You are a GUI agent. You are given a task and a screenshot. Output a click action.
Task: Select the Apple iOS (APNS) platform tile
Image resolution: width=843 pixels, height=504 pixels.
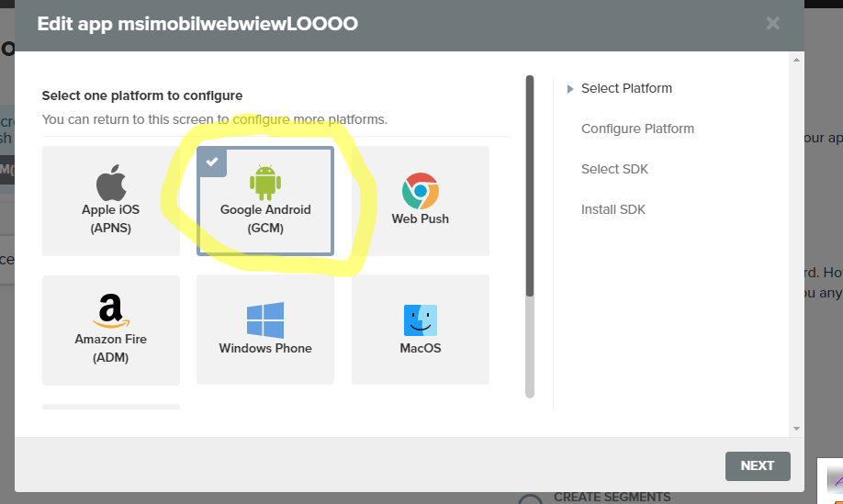[x=111, y=201]
